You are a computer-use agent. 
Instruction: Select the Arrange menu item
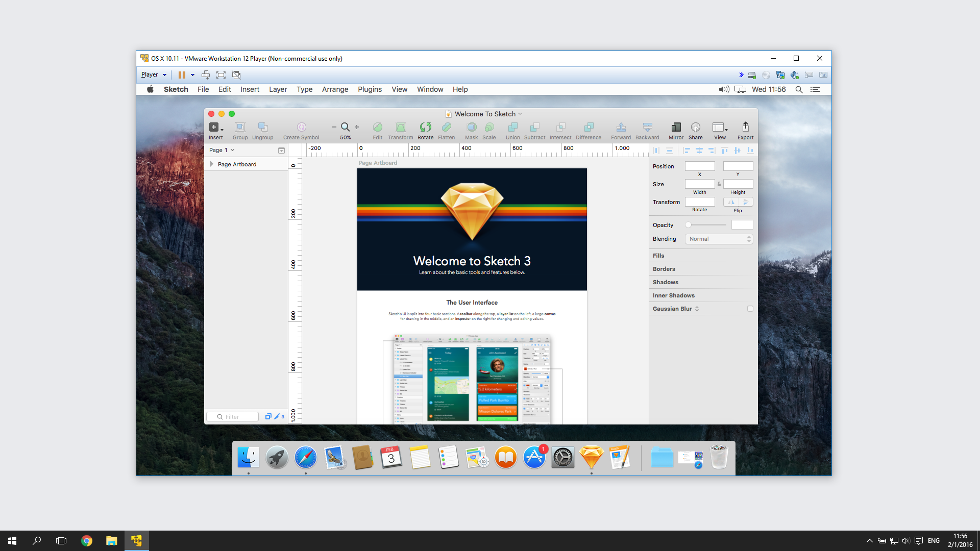tap(334, 89)
